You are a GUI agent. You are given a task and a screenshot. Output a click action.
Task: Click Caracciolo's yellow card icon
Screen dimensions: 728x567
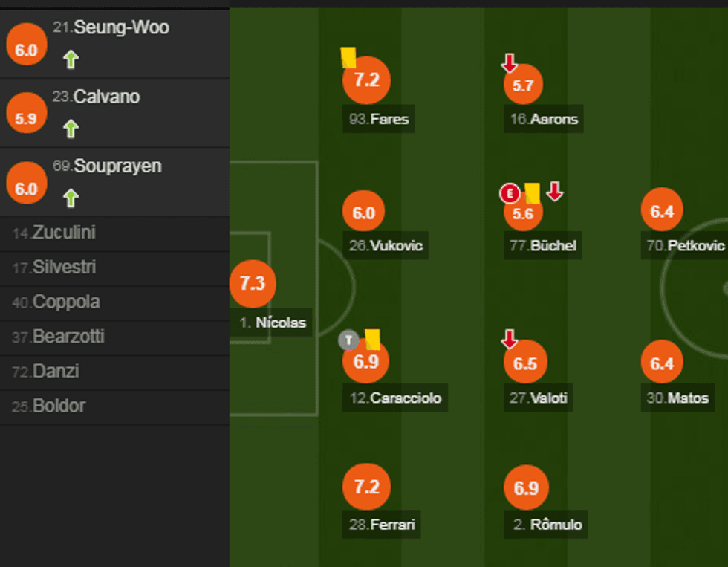372,340
